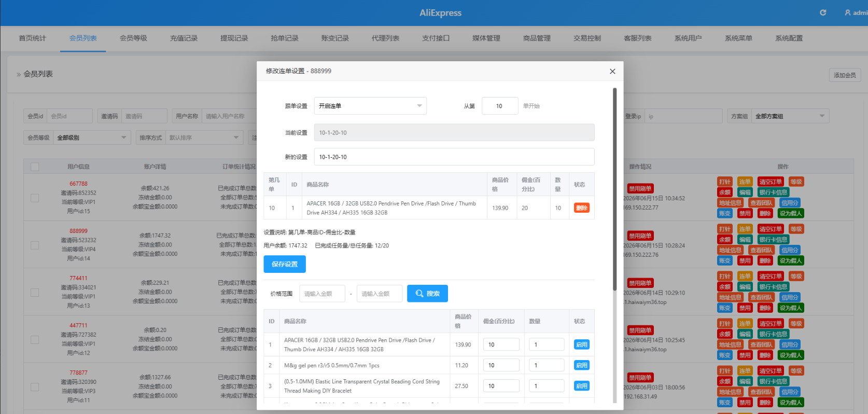Click the quantity field for M&g gel pen
This screenshot has width=868, height=414.
coord(547,365)
